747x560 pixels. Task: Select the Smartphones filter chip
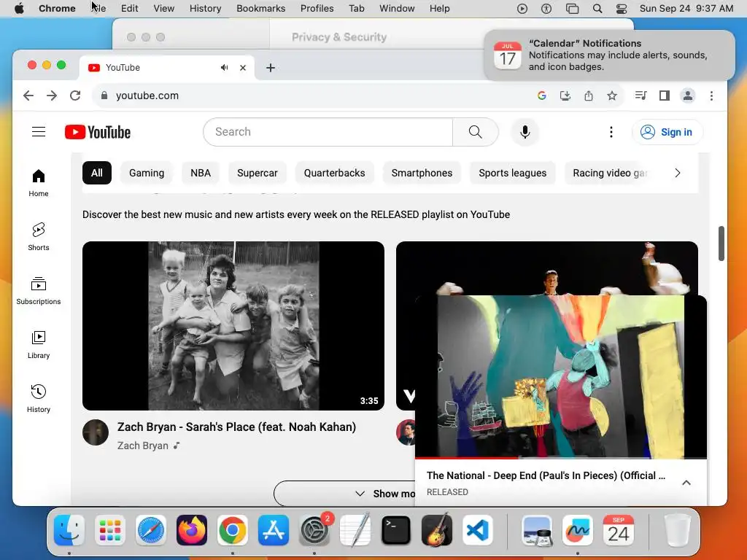click(x=422, y=173)
